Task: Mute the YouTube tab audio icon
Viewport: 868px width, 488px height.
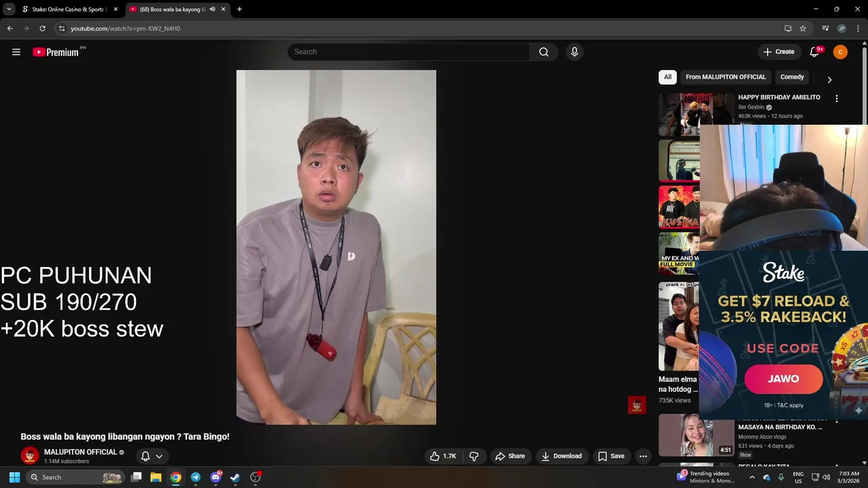Action: pos(212,9)
